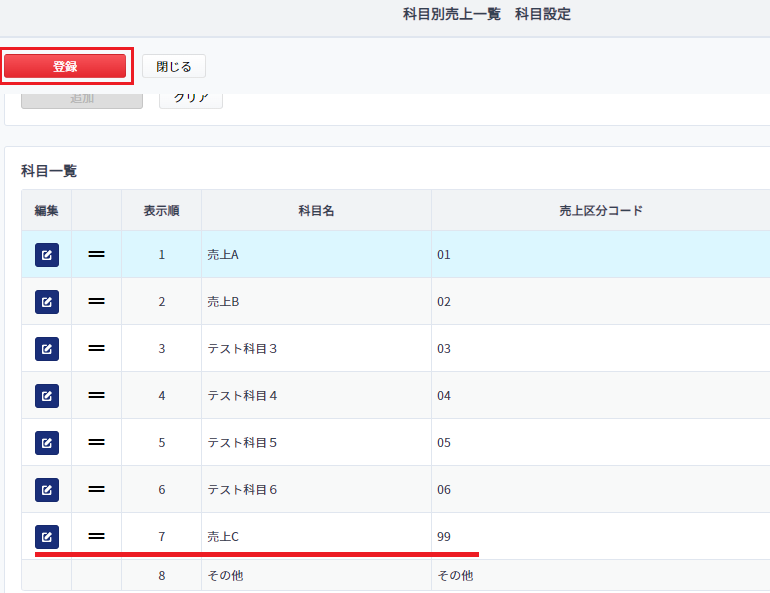This screenshot has width=770, height=593.
Task: Click sales code 03
Action: [x=444, y=349]
